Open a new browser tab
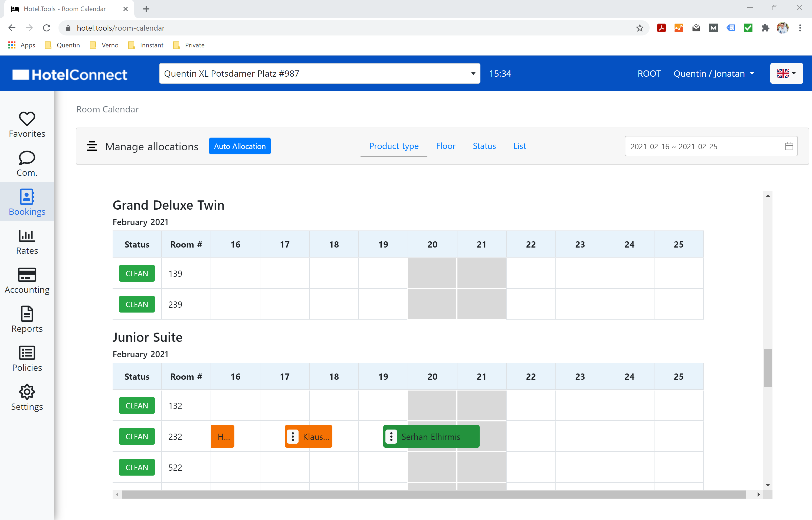 click(x=146, y=9)
